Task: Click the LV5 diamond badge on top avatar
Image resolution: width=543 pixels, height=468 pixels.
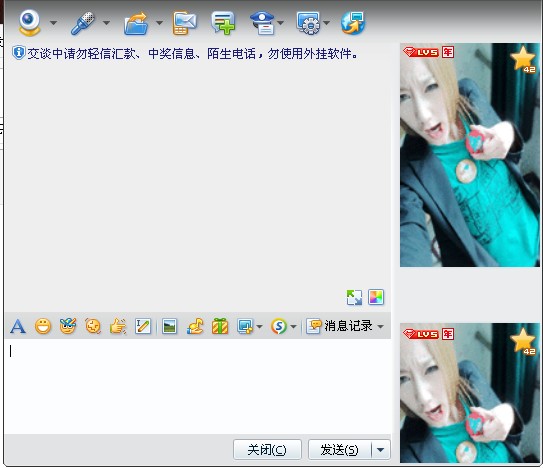Action: tap(420, 52)
